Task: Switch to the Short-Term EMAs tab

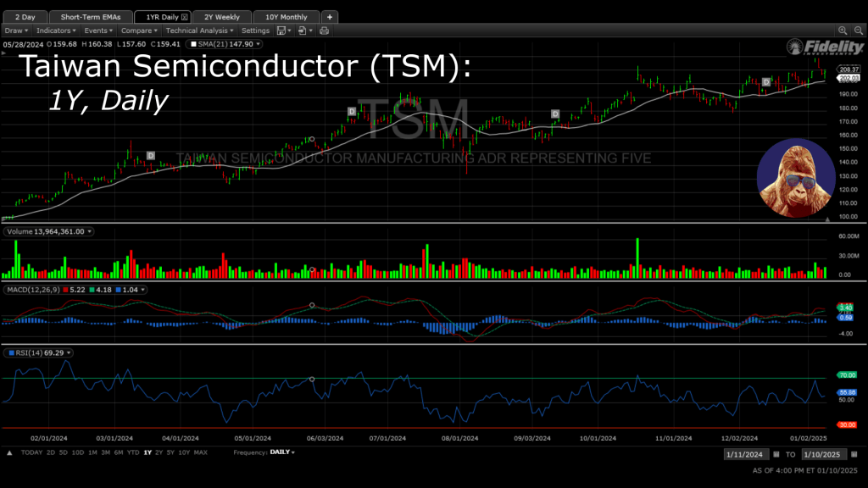Action: [91, 17]
